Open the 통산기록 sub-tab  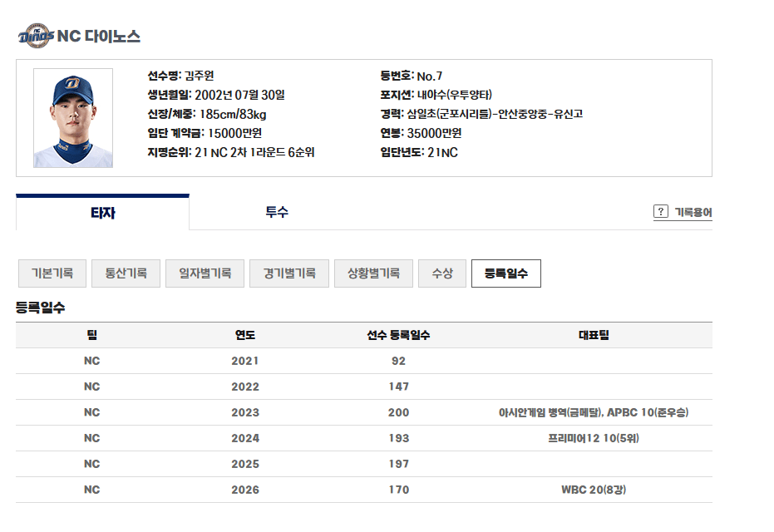coord(126,273)
